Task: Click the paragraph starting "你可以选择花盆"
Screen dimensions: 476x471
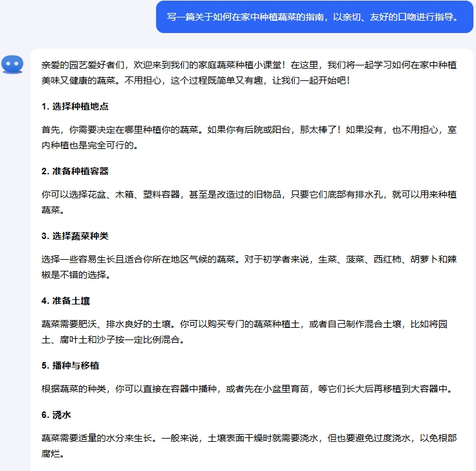Action: 249,202
